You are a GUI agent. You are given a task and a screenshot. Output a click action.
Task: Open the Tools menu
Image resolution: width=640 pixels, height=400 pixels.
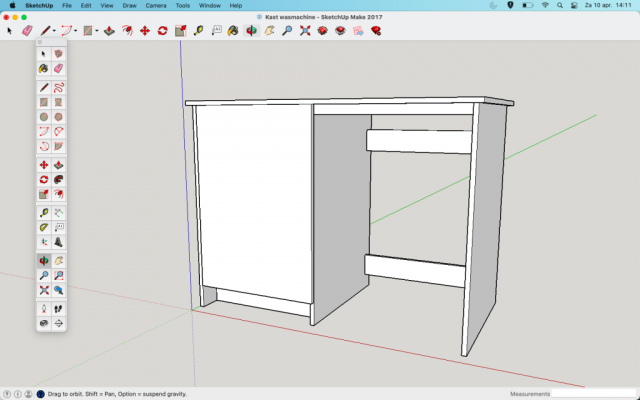click(182, 6)
